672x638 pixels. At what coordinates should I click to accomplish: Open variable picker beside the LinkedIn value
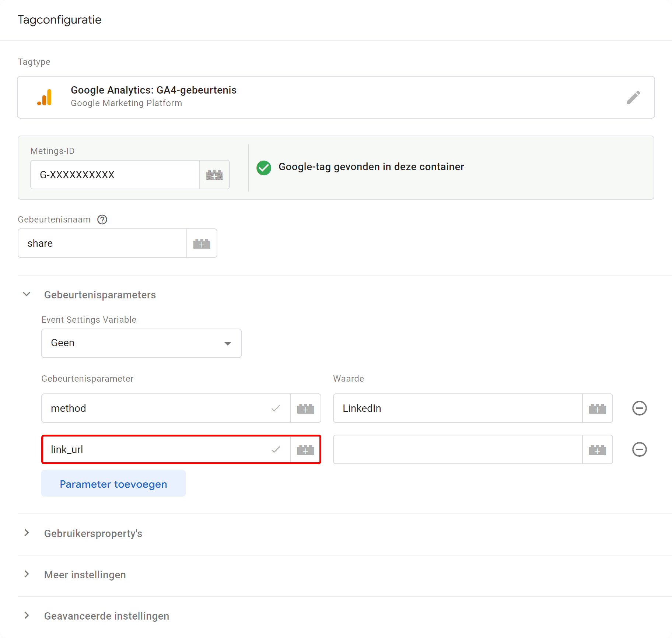597,408
